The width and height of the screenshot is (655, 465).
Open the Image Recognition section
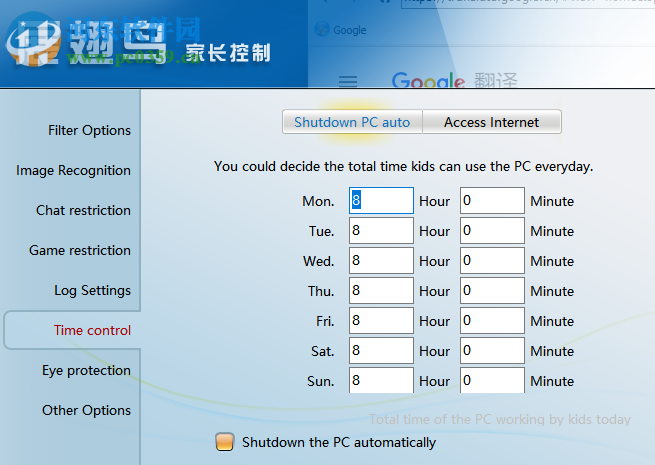point(73,170)
